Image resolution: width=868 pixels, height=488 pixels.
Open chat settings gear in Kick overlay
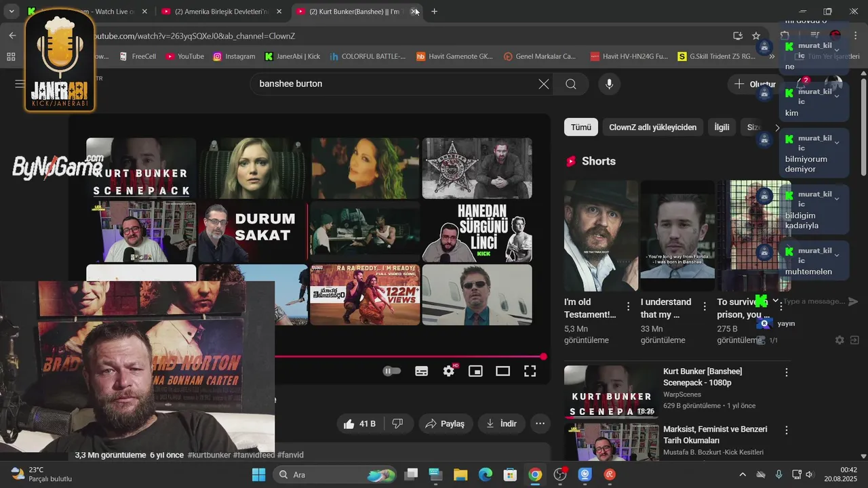[x=840, y=340]
